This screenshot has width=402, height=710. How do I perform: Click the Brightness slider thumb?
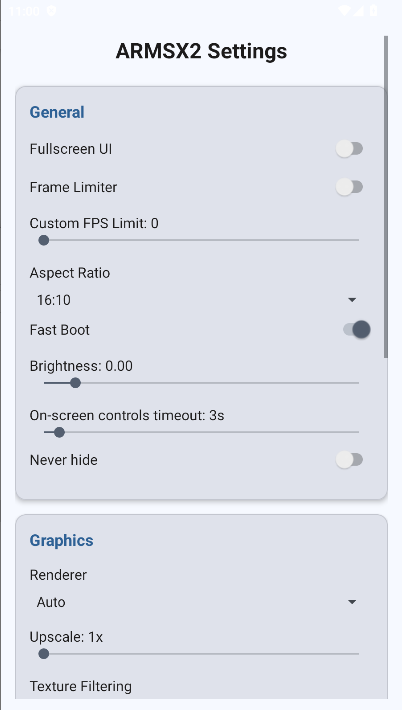click(75, 383)
